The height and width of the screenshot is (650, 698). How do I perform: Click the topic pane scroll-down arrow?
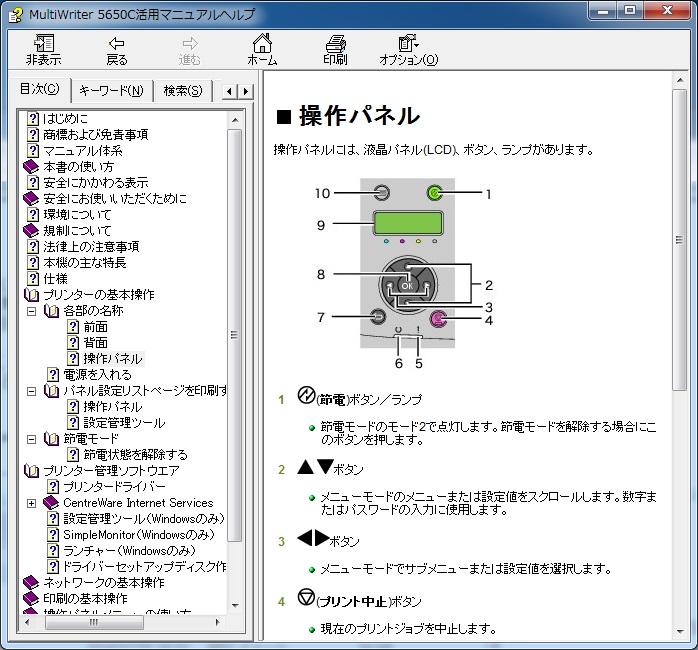tap(679, 631)
